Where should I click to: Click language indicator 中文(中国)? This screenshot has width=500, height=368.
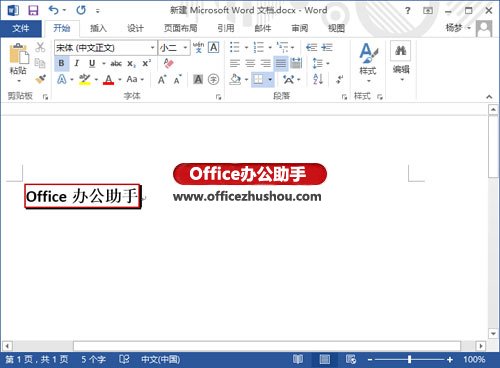(161, 359)
